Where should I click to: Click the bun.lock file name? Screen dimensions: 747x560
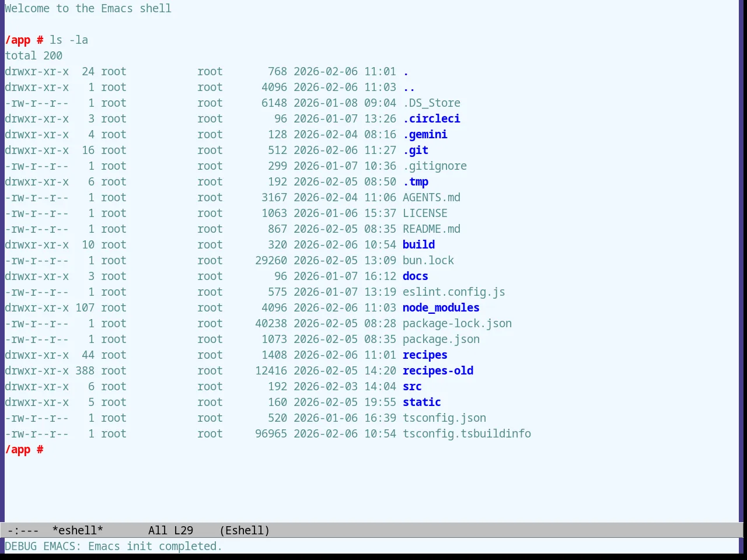428,260
